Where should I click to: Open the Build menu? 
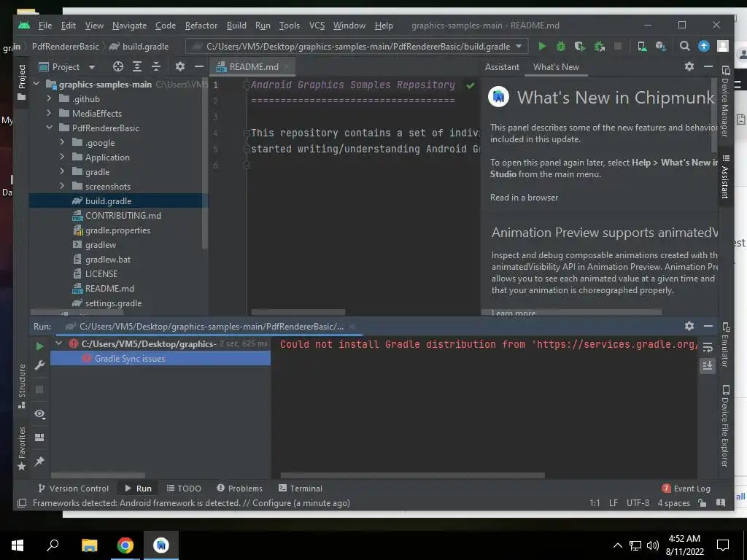pyautogui.click(x=236, y=26)
